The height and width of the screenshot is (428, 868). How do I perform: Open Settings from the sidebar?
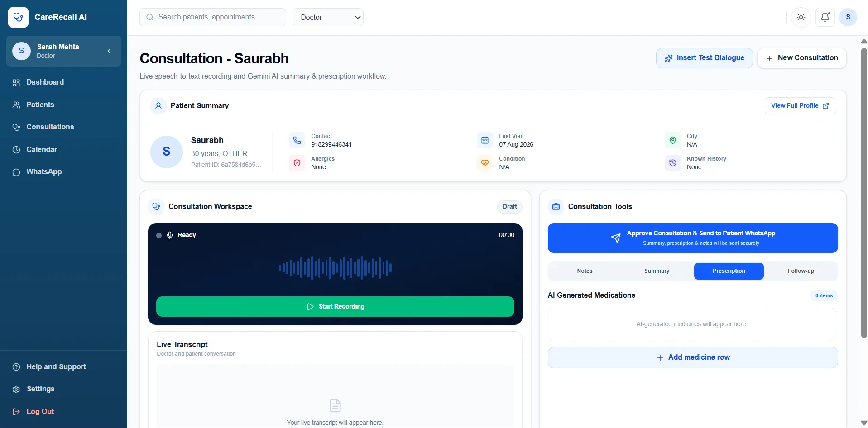(x=40, y=389)
